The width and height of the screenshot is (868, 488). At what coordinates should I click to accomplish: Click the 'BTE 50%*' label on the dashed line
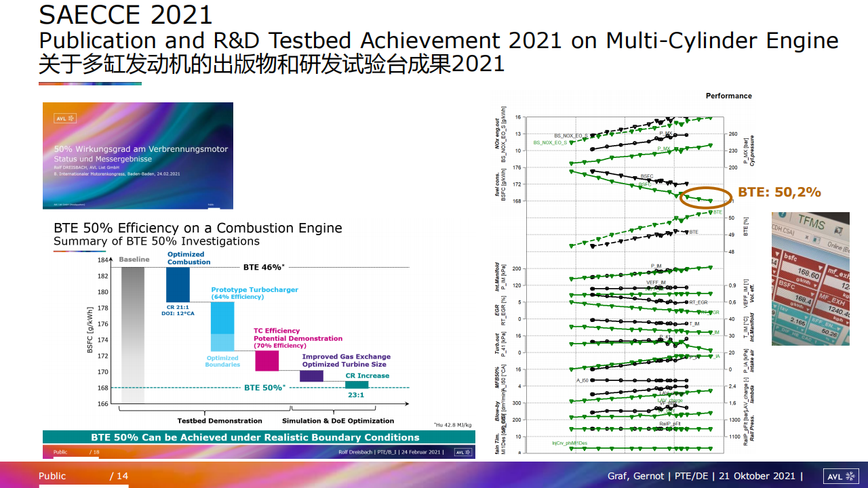[264, 388]
